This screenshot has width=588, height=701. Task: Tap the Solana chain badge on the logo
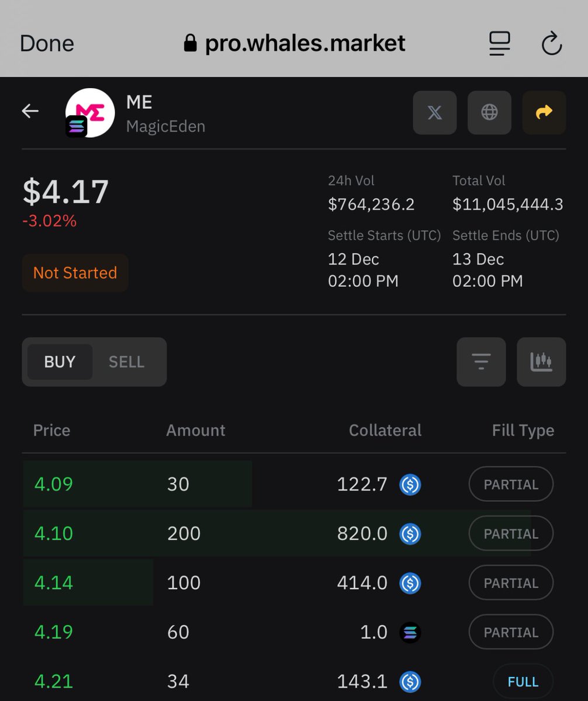[x=77, y=126]
